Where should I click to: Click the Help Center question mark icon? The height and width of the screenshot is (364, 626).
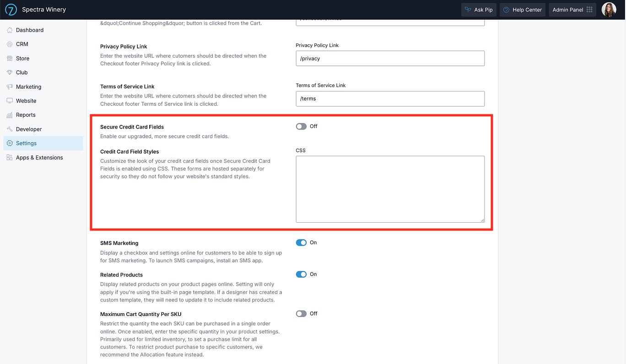pos(506,10)
